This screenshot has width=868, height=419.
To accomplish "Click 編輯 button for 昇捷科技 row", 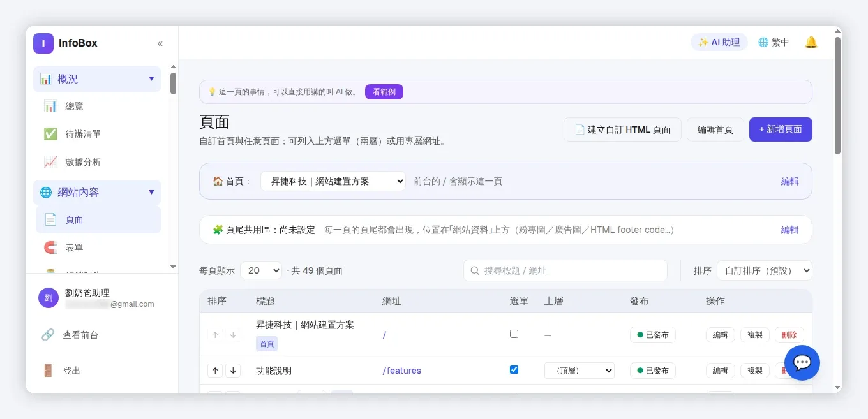I will point(721,335).
